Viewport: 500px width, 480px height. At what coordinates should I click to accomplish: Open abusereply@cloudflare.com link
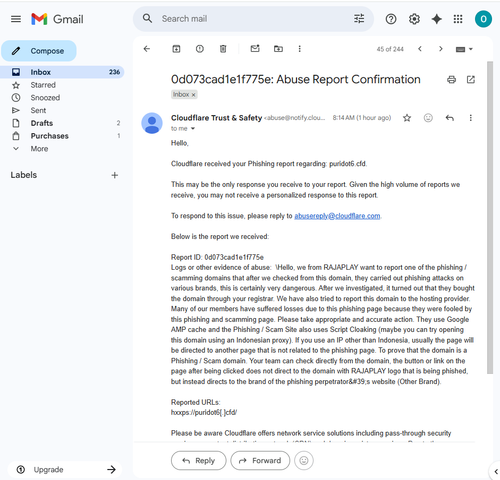(x=337, y=216)
